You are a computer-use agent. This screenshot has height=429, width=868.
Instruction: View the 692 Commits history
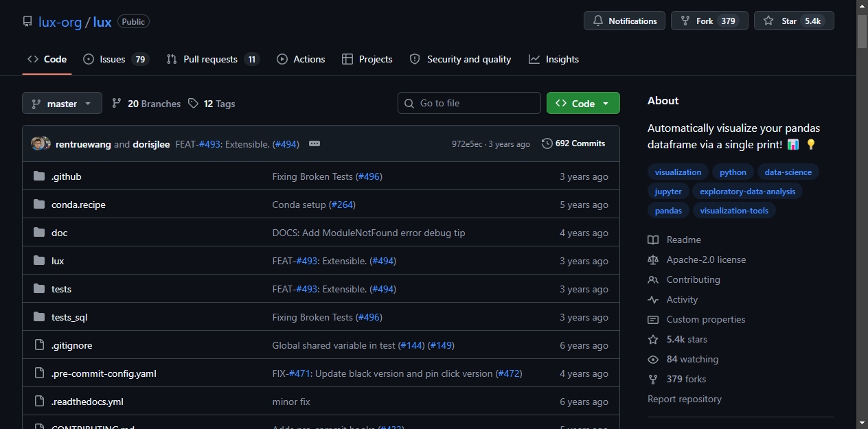pos(573,143)
